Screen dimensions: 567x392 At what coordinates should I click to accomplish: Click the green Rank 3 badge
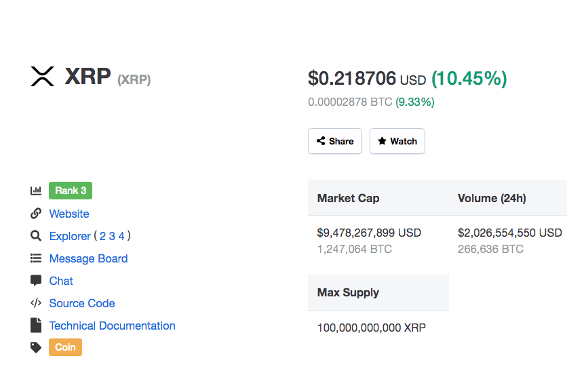click(x=71, y=191)
